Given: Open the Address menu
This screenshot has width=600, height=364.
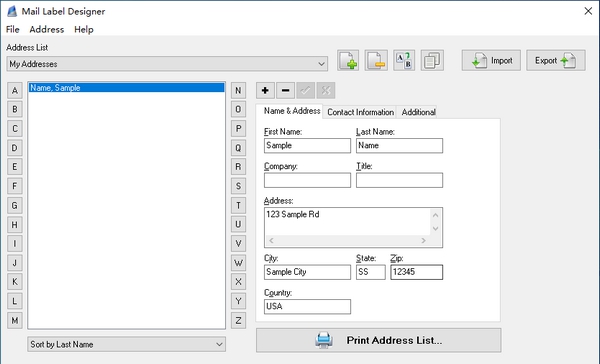Looking at the screenshot, I should (x=47, y=29).
